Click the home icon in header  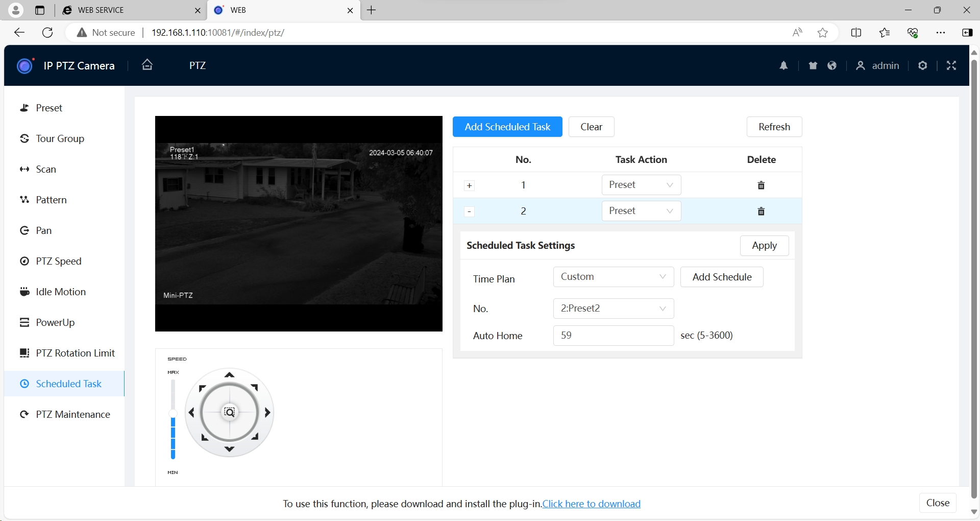[147, 65]
